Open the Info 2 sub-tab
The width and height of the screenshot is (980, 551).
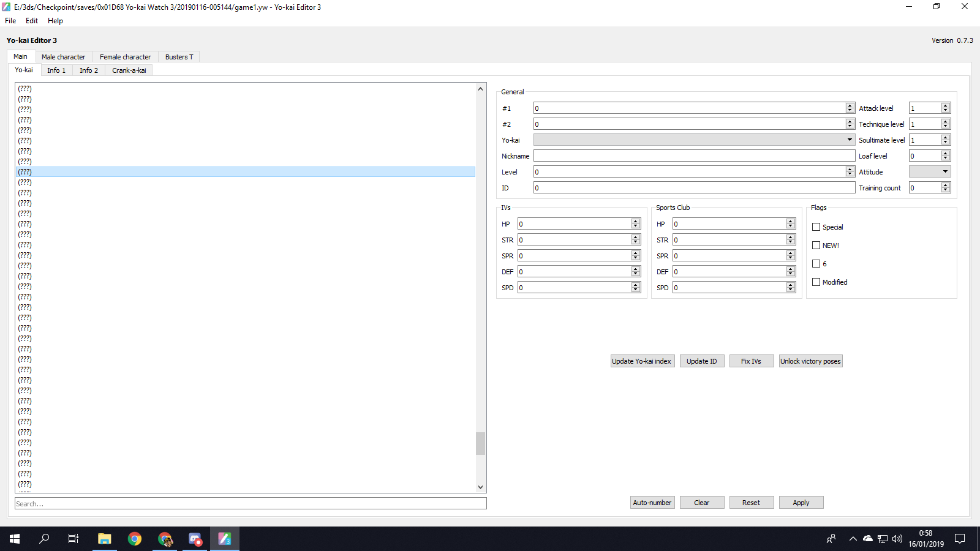pyautogui.click(x=89, y=70)
